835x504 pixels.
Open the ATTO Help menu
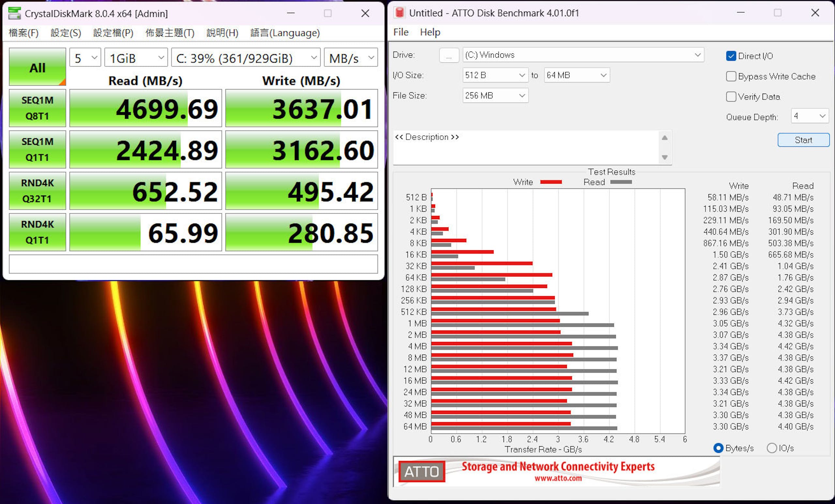[430, 32]
